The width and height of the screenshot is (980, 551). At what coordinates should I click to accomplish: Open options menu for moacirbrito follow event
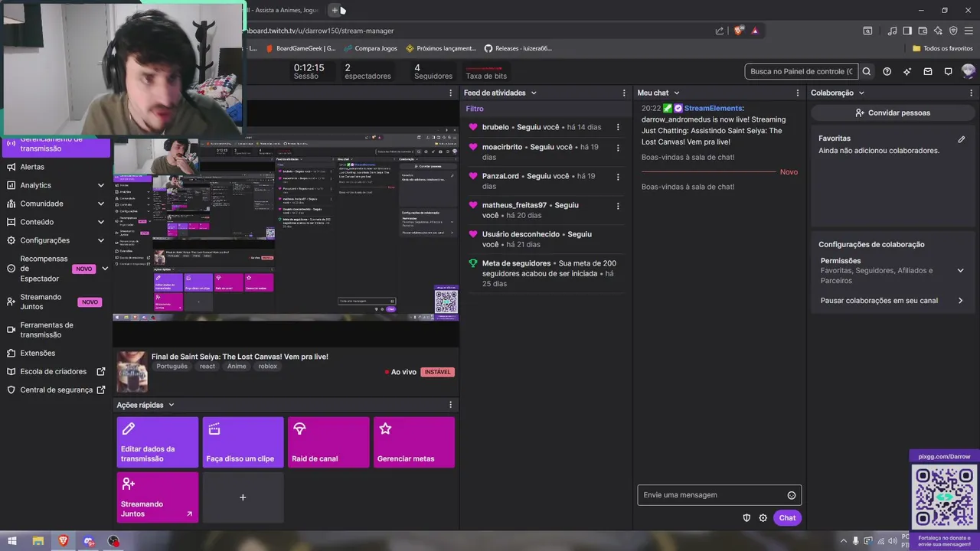(618, 147)
